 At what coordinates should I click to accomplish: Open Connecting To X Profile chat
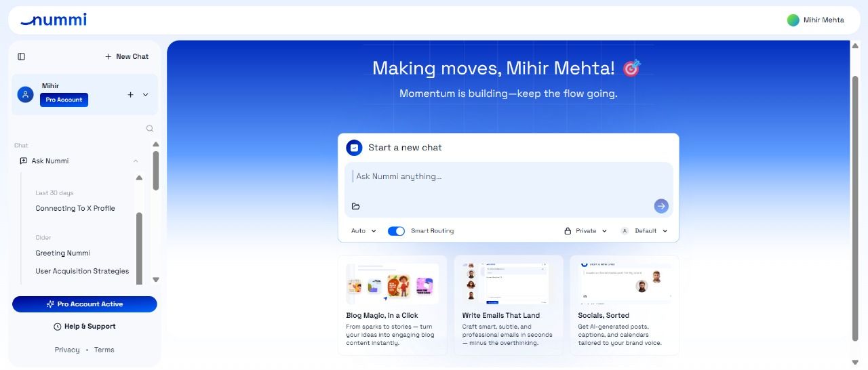tap(75, 209)
